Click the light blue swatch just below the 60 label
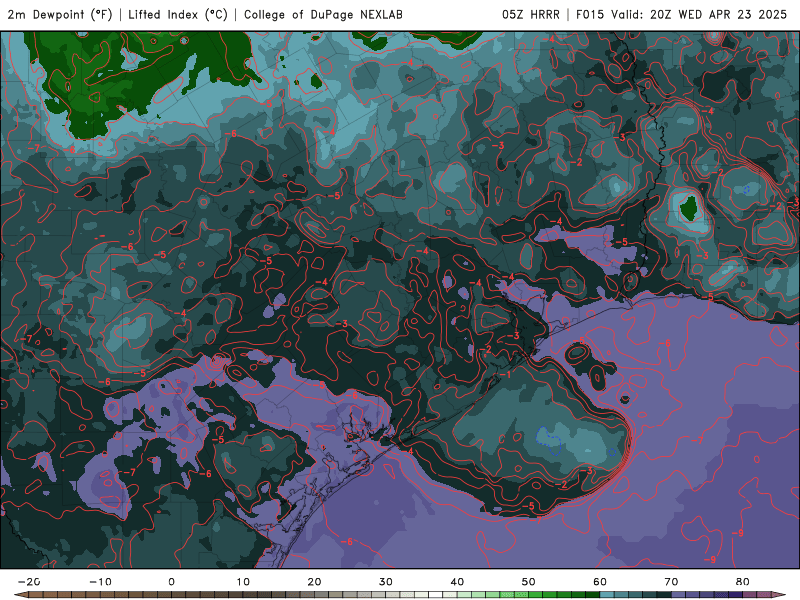Screen dimensions: 800x600 607,595
